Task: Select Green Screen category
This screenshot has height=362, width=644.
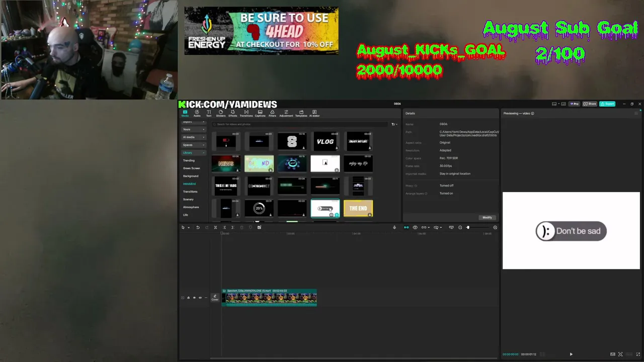Action: coord(191,168)
